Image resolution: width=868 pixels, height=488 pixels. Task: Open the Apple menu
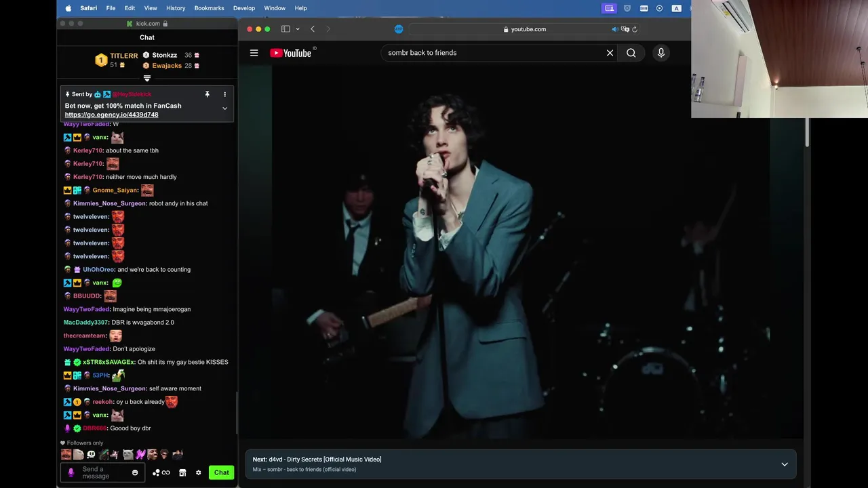68,8
